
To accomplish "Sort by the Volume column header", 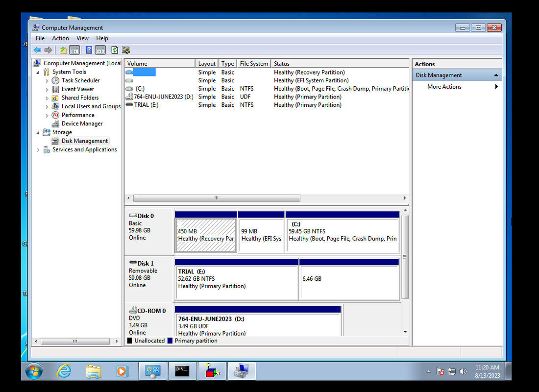I will [x=160, y=64].
